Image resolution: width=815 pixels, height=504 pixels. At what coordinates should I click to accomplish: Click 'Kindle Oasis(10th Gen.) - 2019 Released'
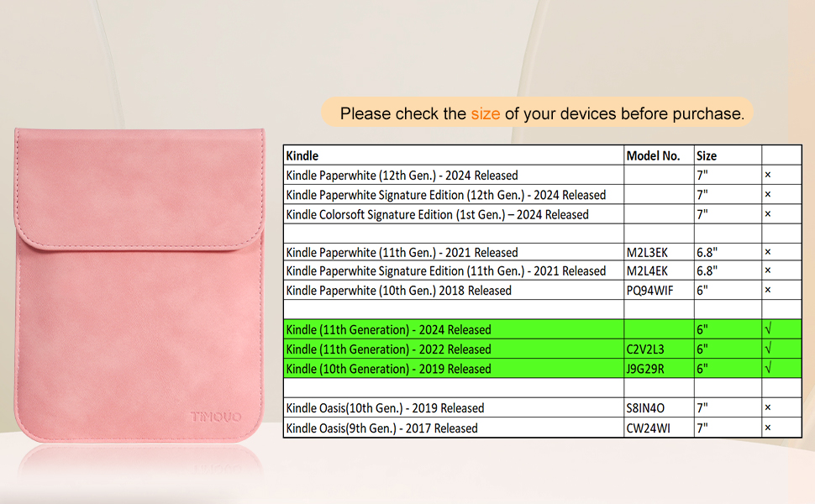click(385, 408)
